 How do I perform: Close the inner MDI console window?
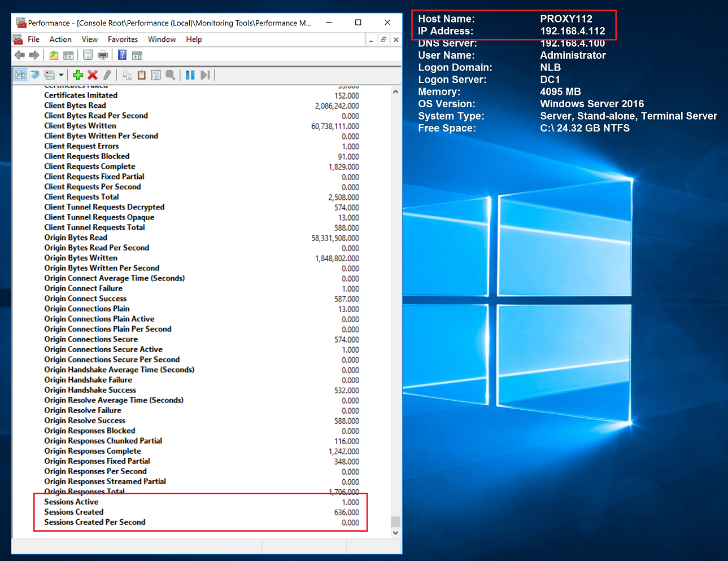(x=396, y=40)
